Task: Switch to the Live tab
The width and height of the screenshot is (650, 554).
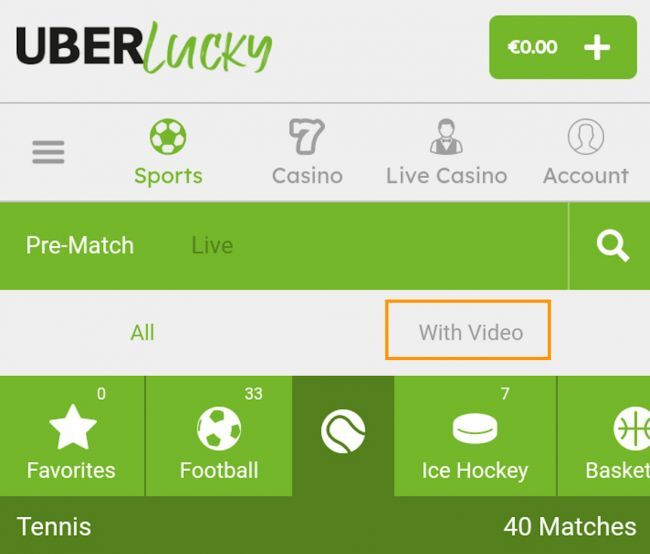Action: [212, 245]
